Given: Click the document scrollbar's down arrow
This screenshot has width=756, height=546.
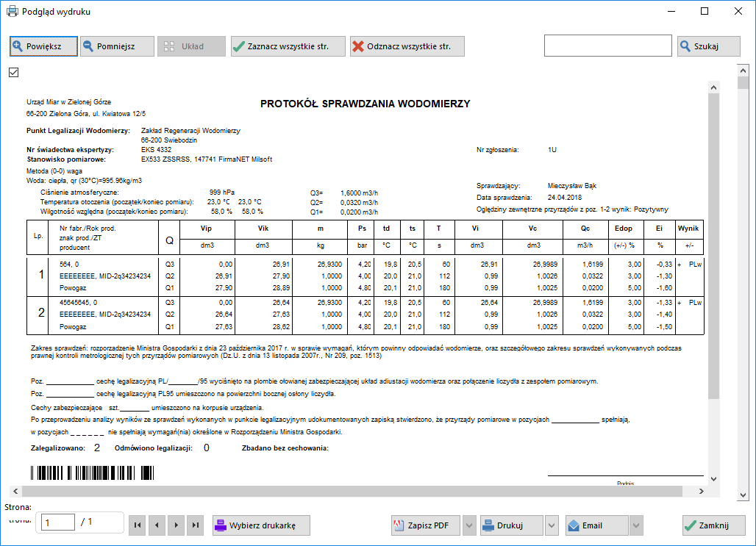Looking at the screenshot, I should [713, 479].
